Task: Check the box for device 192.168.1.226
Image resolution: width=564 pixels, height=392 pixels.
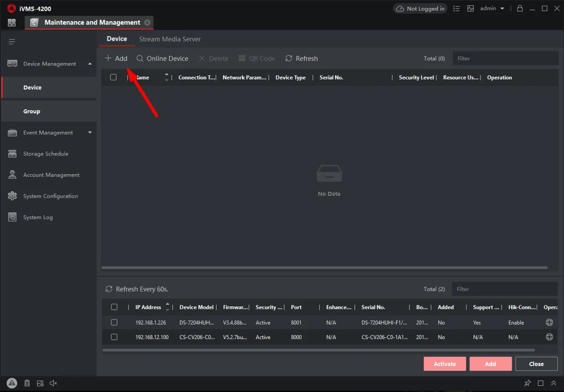Action: point(114,322)
